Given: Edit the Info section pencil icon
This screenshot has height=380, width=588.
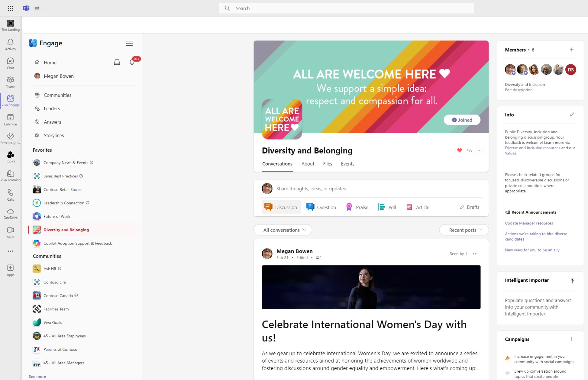Looking at the screenshot, I should (571, 115).
